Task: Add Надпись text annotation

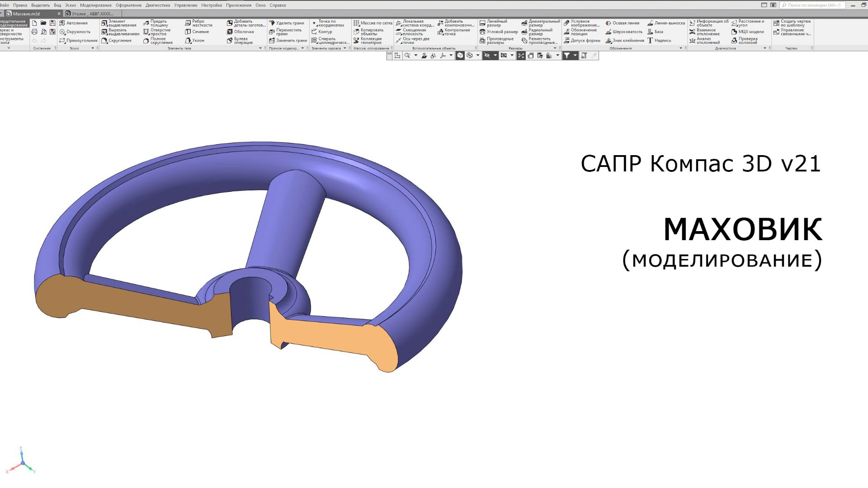Action: pyautogui.click(x=659, y=41)
